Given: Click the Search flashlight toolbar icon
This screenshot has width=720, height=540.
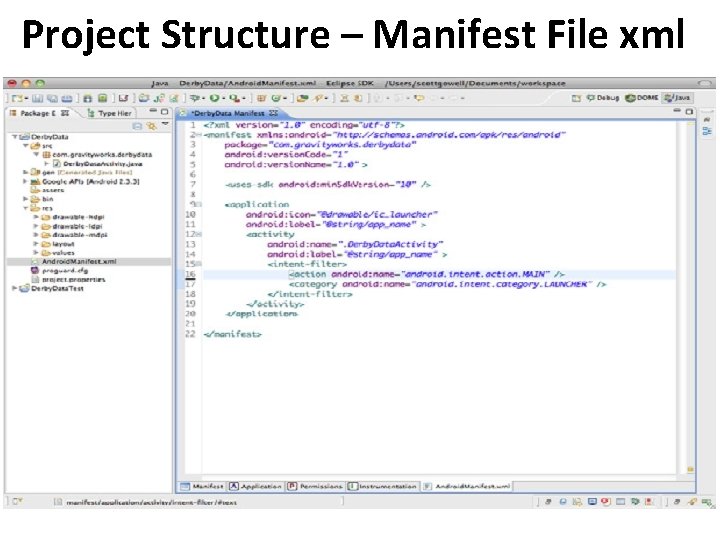Looking at the screenshot, I should coord(319,98).
